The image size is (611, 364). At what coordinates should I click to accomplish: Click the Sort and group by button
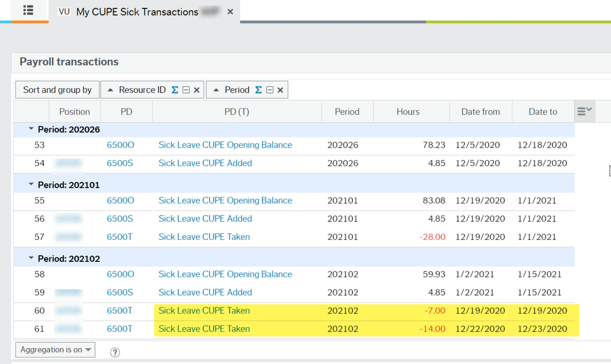click(57, 90)
